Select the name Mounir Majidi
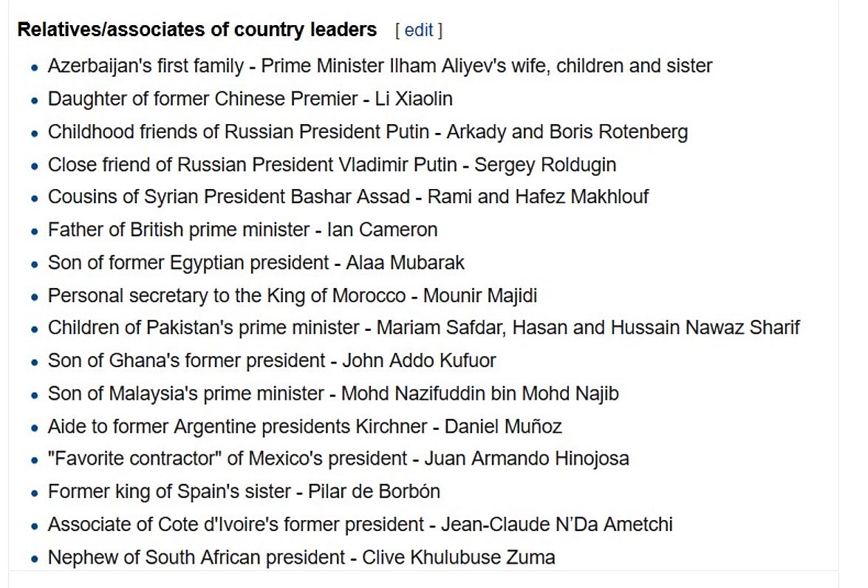Image resolution: width=868 pixels, height=588 pixels. pos(479,295)
